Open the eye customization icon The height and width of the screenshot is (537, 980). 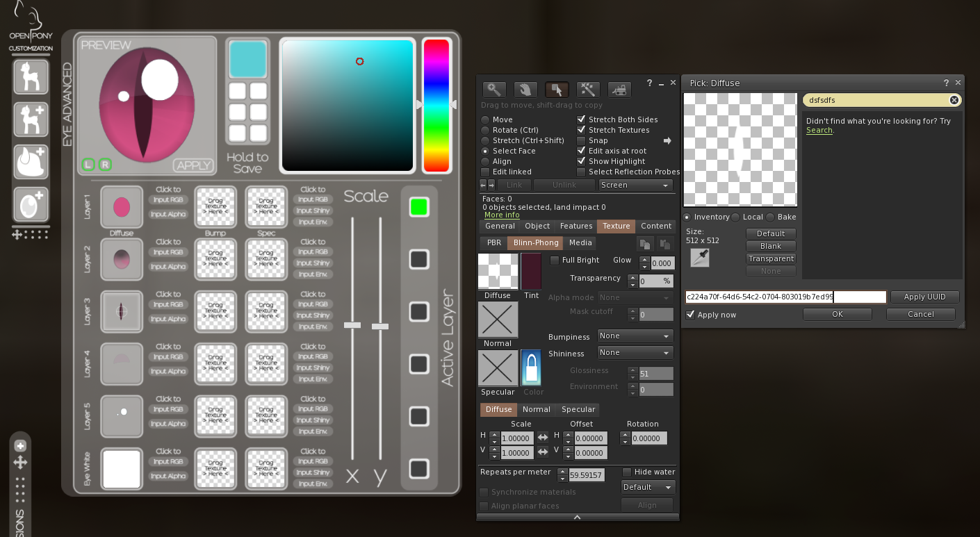pyautogui.click(x=31, y=205)
